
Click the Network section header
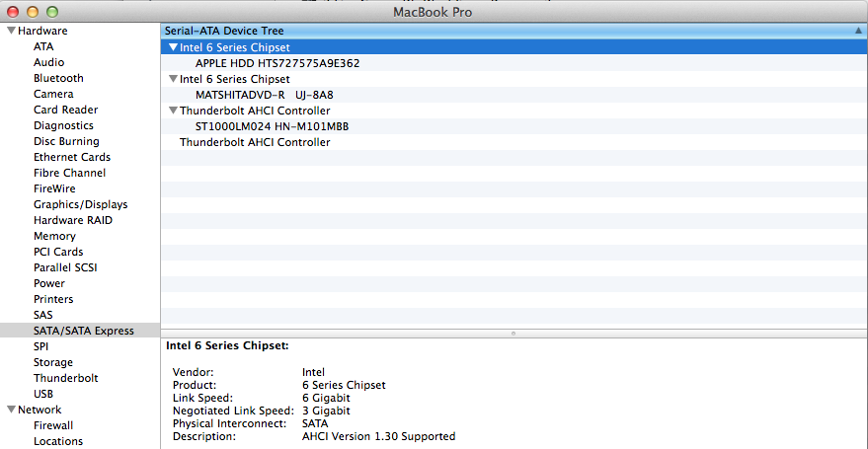click(39, 410)
